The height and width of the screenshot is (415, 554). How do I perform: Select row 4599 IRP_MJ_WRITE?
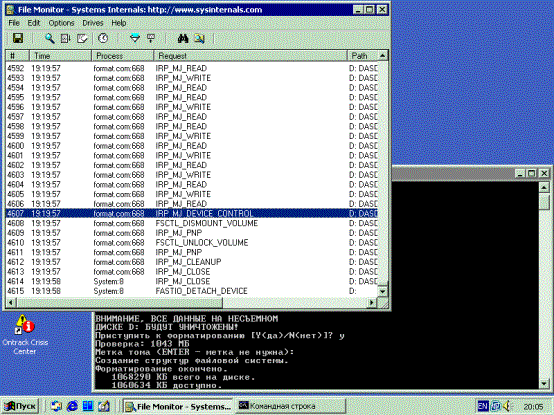[x=191, y=136]
